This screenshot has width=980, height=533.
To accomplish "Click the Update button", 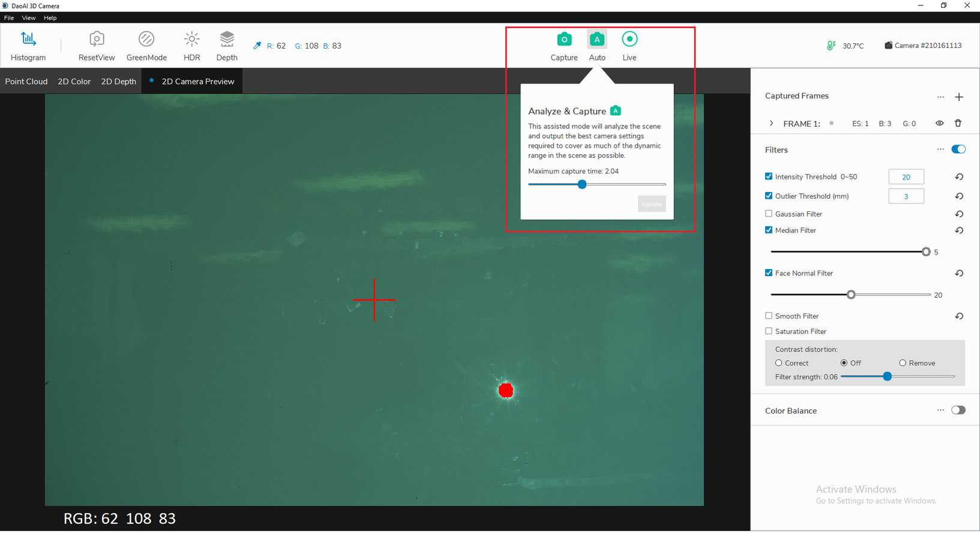I will pos(652,204).
